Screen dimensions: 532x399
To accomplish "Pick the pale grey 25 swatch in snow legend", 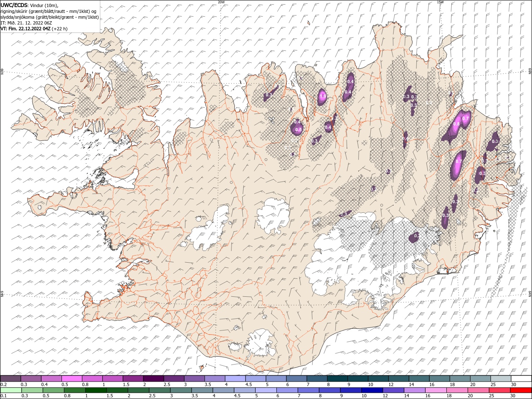I will [501, 379].
